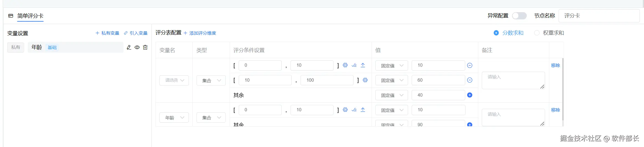Click the gear icon beside the 10–100 range

[365, 80]
